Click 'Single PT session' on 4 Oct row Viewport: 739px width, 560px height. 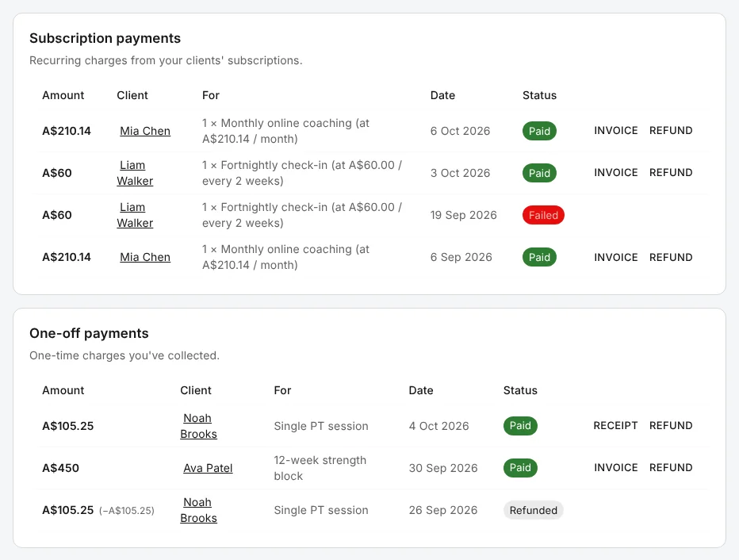click(321, 426)
